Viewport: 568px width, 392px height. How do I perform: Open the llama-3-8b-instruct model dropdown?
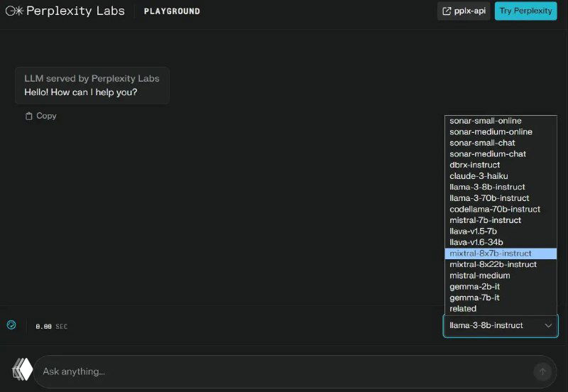click(x=501, y=326)
